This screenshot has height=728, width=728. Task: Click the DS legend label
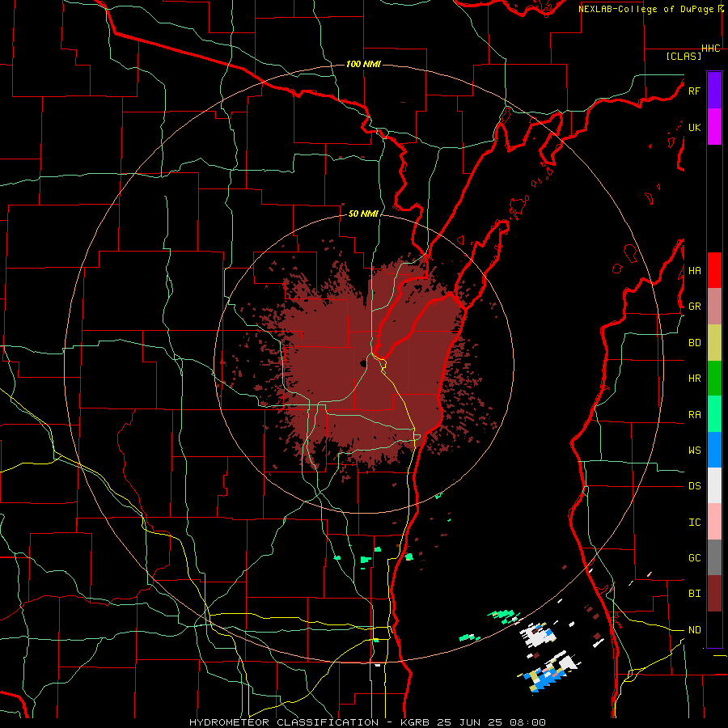pos(694,486)
